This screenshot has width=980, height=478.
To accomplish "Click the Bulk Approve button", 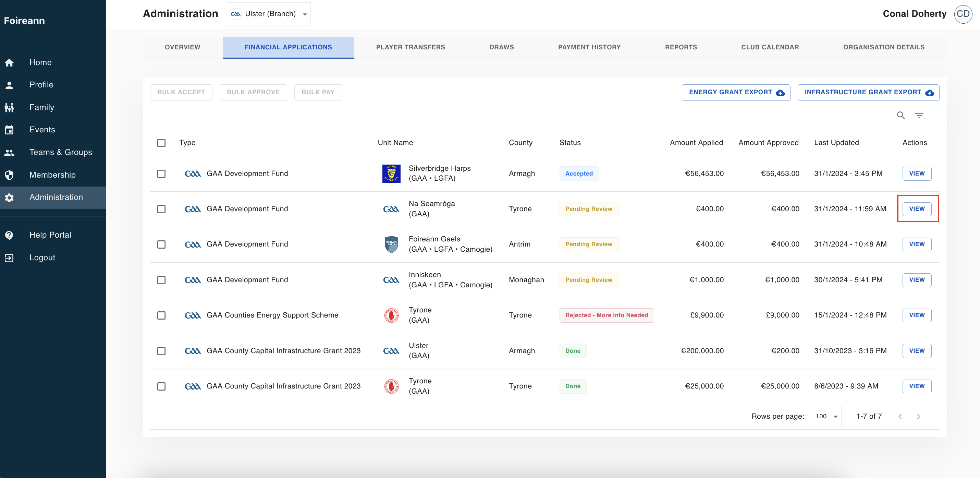I will [253, 93].
